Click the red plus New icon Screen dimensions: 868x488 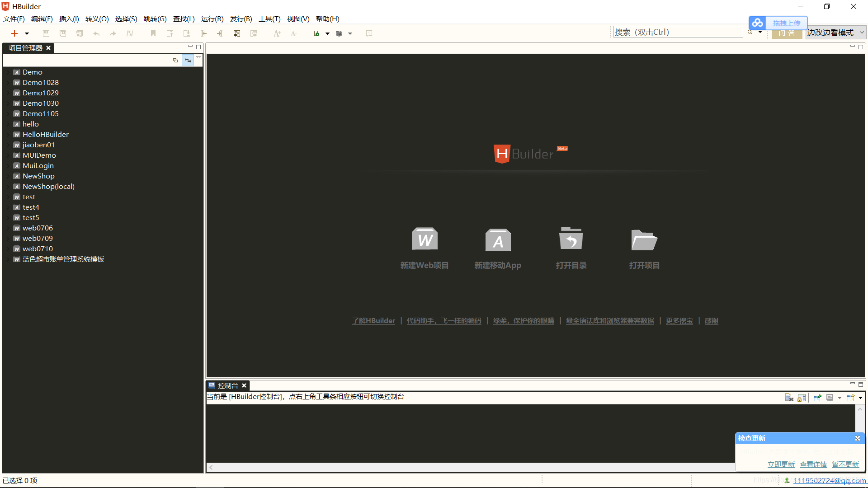pyautogui.click(x=14, y=33)
